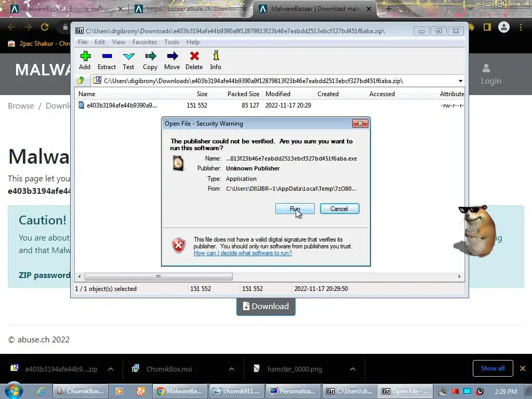Expand the 7-Zip address path dropdown
The image size is (532, 399).
[x=460, y=81]
